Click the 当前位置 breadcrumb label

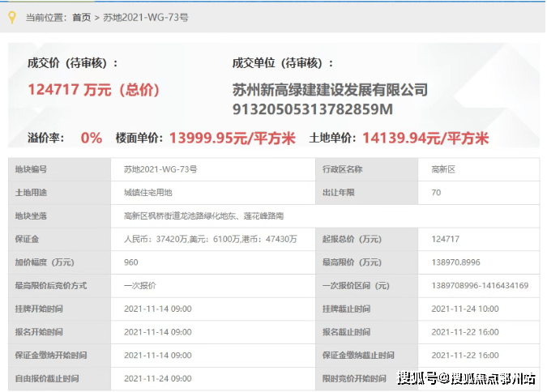pyautogui.click(x=45, y=17)
